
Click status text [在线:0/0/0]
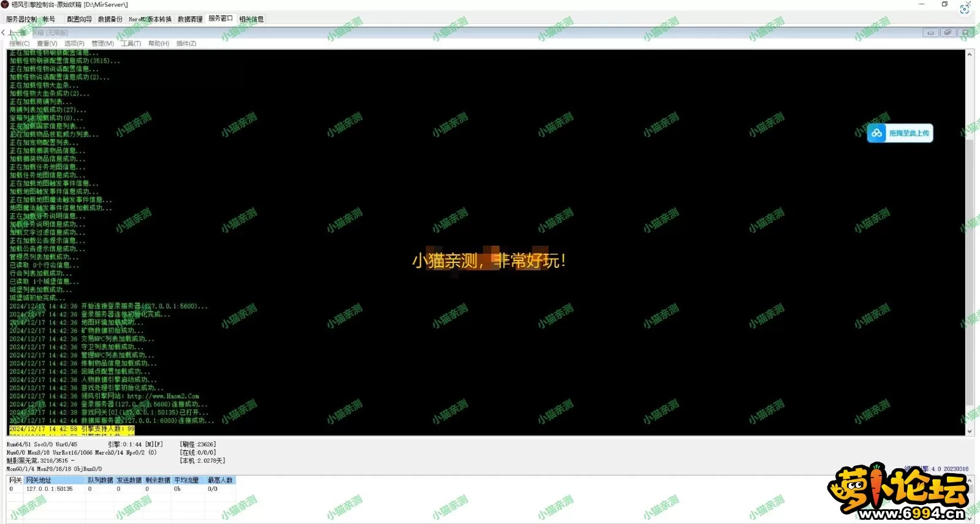(197, 452)
